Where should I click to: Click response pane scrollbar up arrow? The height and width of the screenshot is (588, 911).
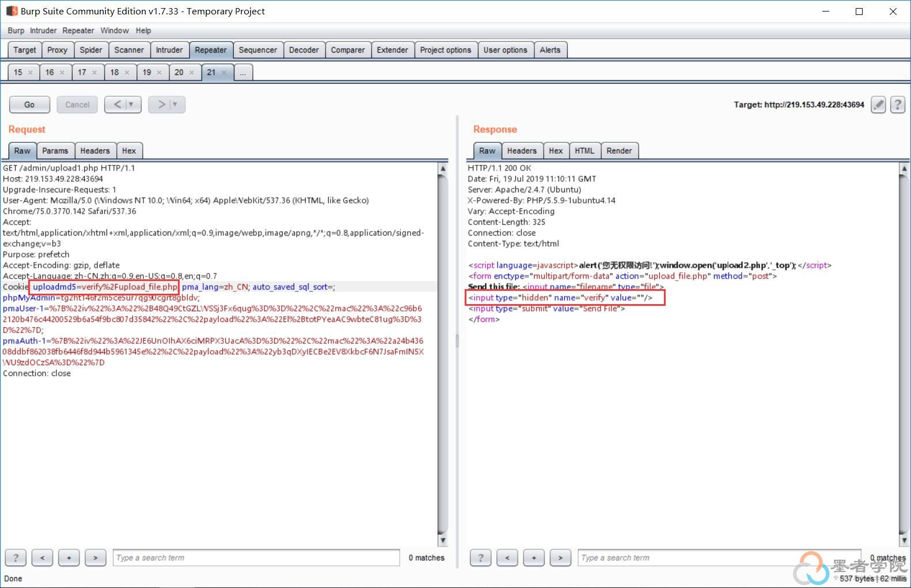pos(904,168)
